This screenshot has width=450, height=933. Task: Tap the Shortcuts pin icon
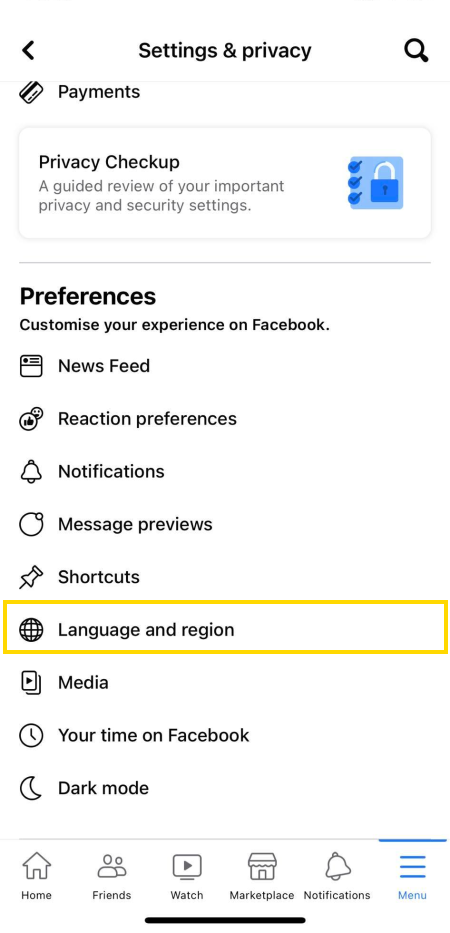[31, 577]
